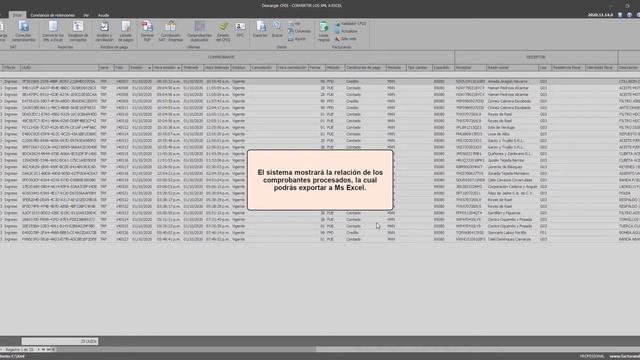This screenshot has width=640, height=360.
Task: Toggle sort arrow on Hora emisión column
Action: click(178, 68)
